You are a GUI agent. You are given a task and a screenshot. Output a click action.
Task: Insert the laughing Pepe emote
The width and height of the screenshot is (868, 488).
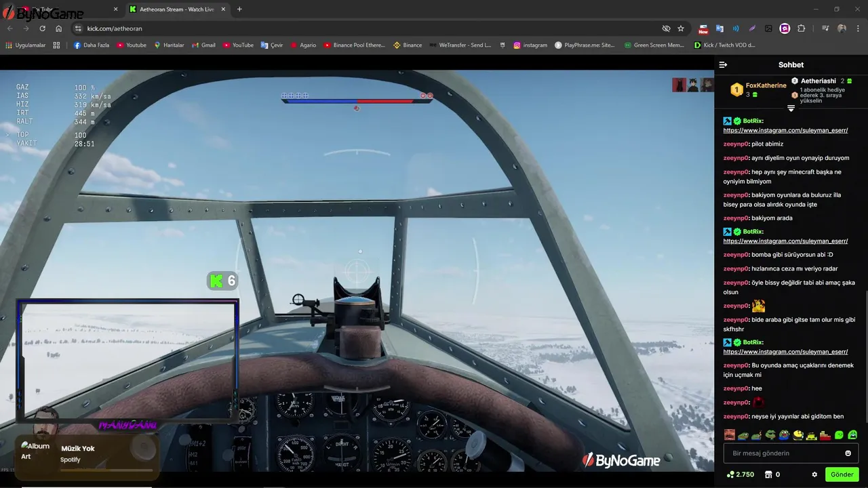click(x=784, y=434)
